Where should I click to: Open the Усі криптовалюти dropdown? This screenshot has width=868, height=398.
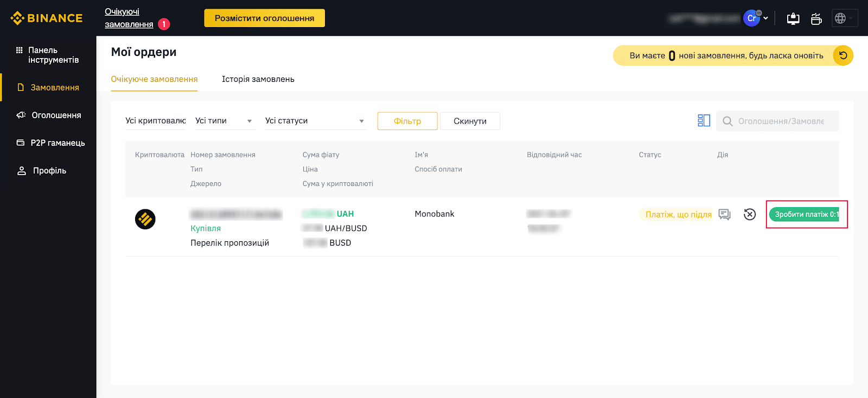156,120
